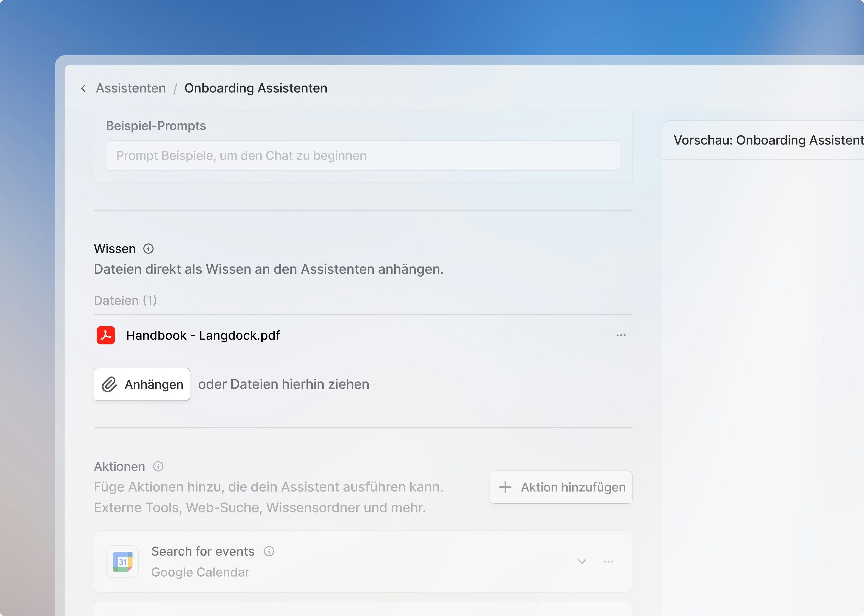Open the Assistenten breadcrumb link

coord(130,88)
